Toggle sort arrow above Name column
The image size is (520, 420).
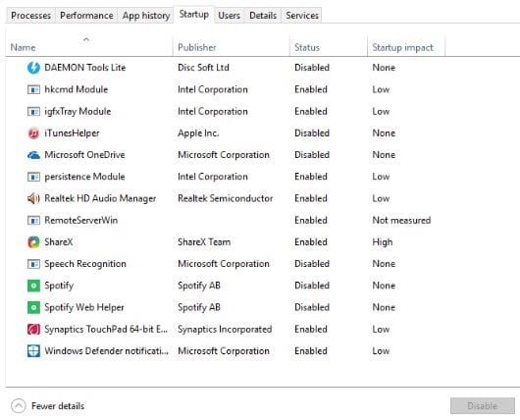click(86, 39)
